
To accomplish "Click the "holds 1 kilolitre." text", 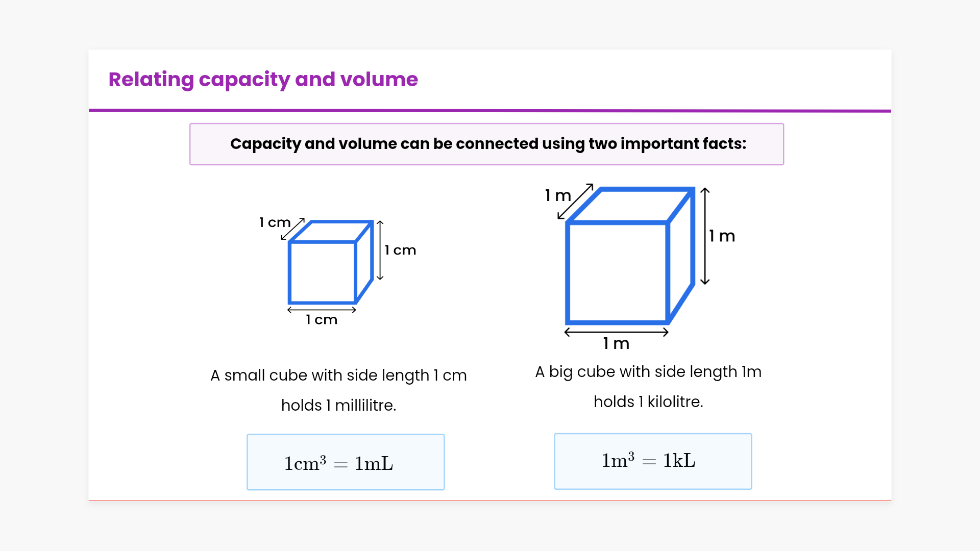I will tap(648, 402).
